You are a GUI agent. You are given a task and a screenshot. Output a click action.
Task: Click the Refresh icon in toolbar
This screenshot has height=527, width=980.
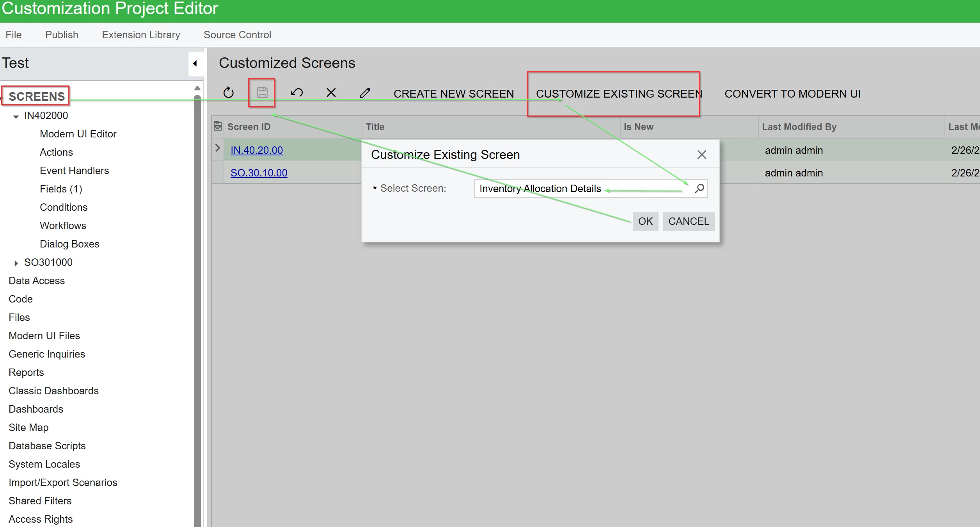pos(228,93)
